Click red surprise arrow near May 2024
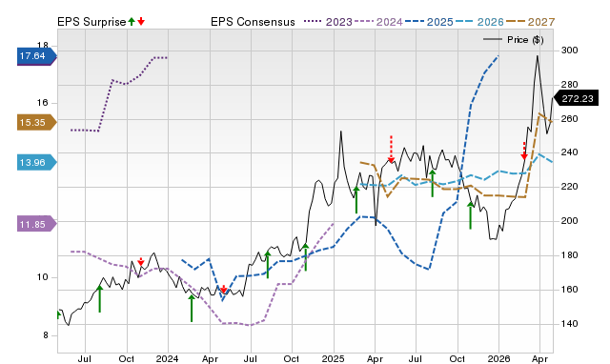The height and width of the screenshot is (364, 610). [x=224, y=290]
